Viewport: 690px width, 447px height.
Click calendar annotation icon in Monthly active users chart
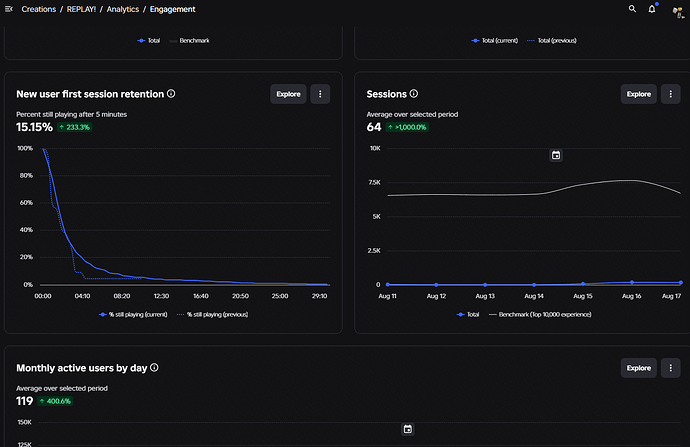click(x=408, y=429)
